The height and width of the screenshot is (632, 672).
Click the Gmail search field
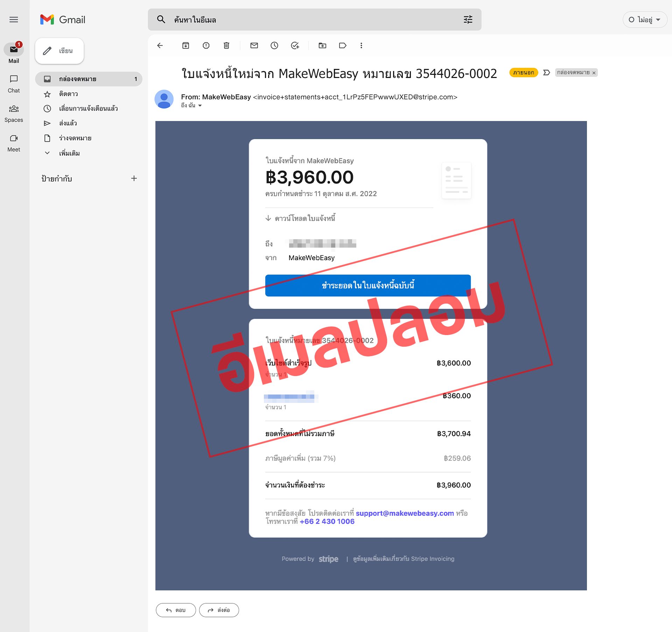point(315,20)
